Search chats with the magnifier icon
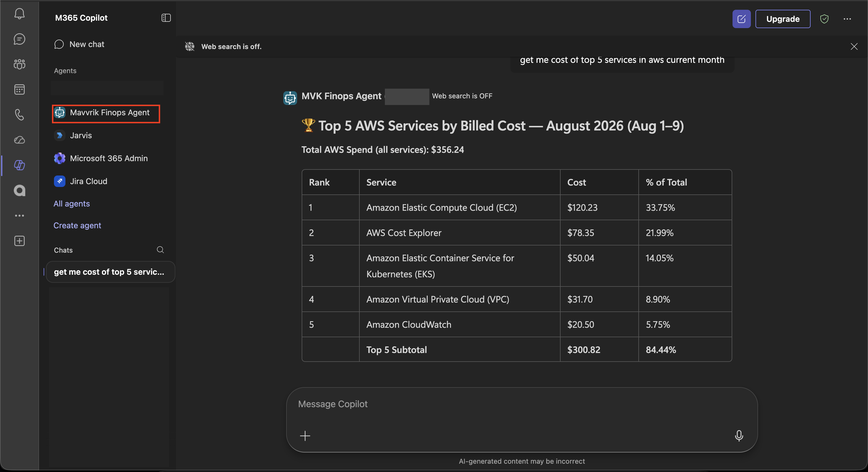Image resolution: width=868 pixels, height=472 pixels. point(160,250)
